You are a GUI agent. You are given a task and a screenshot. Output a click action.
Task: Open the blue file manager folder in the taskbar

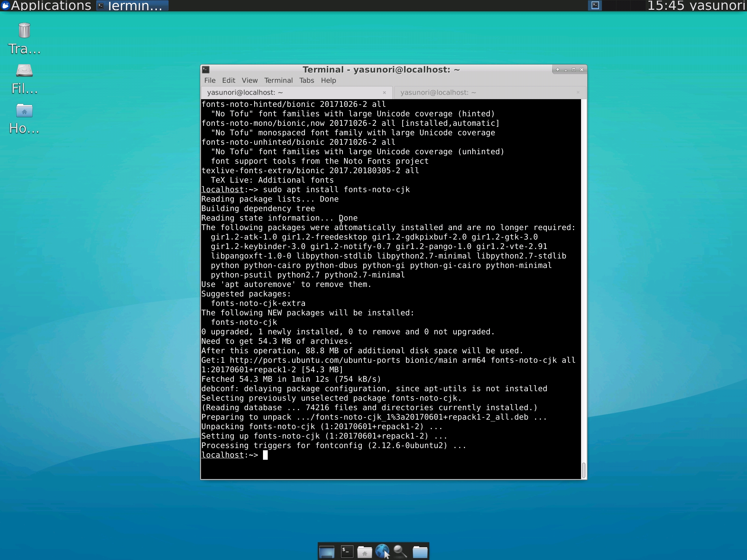[420, 552]
